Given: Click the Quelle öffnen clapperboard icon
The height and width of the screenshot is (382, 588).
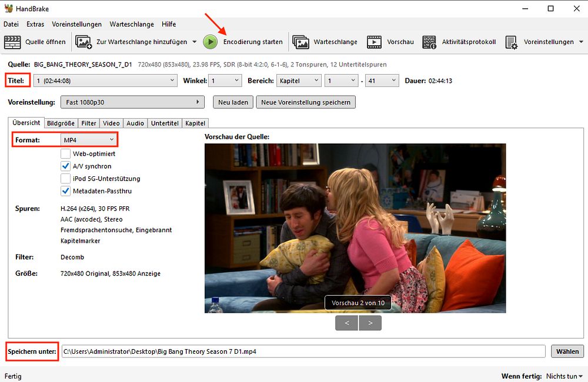Looking at the screenshot, I should pyautogui.click(x=12, y=42).
